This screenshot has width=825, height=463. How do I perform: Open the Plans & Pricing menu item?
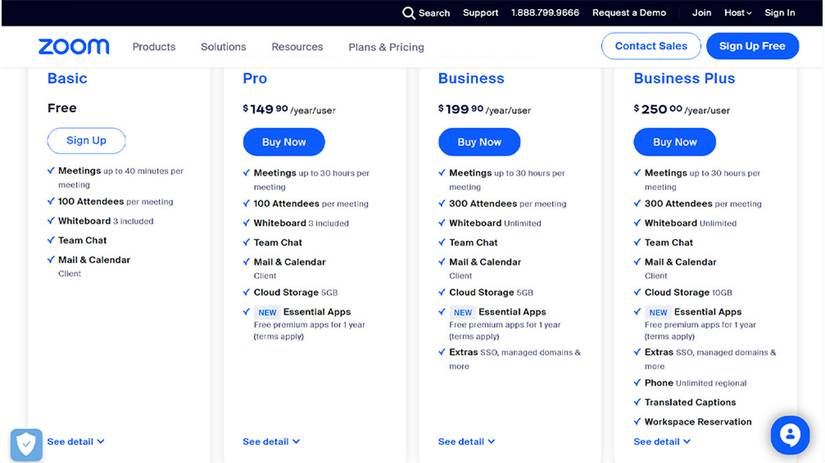pos(386,47)
